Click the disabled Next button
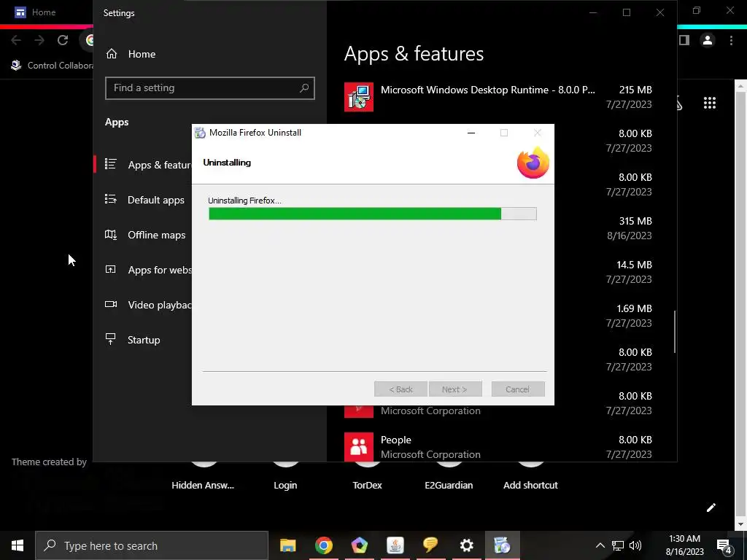This screenshot has height=560, width=747. point(455,389)
